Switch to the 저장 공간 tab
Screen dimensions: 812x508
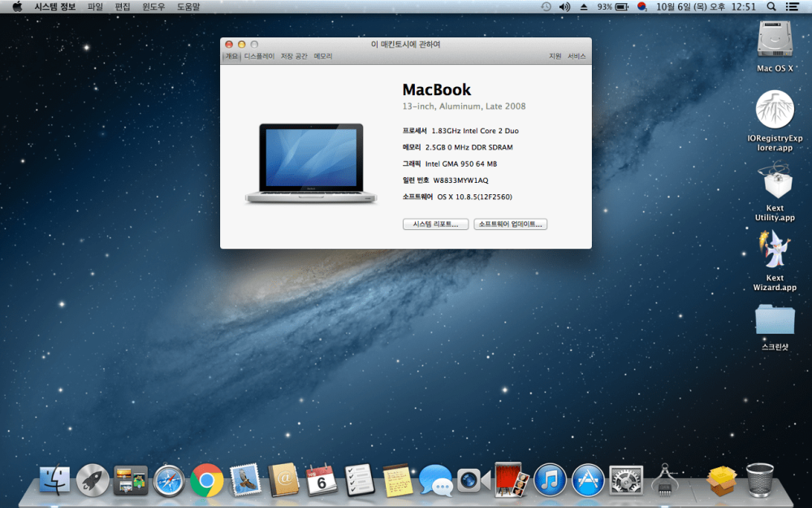pos(294,56)
